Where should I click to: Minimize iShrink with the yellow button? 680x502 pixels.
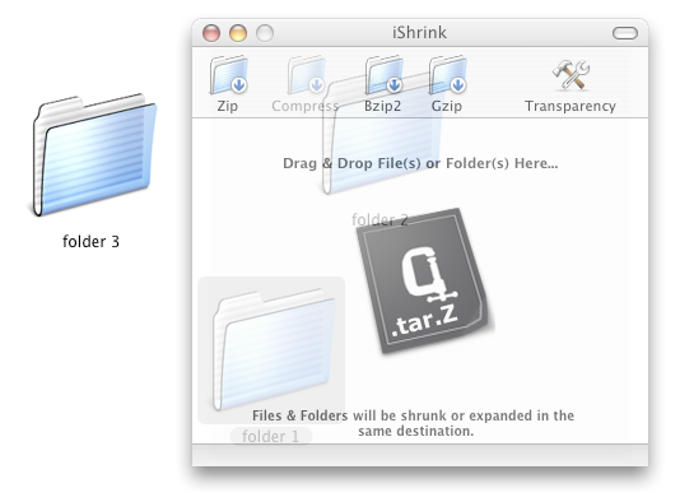tap(238, 33)
